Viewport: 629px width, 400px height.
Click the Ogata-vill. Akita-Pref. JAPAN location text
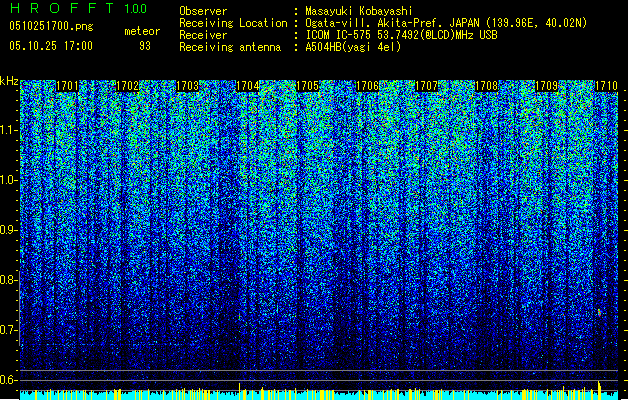click(446, 23)
